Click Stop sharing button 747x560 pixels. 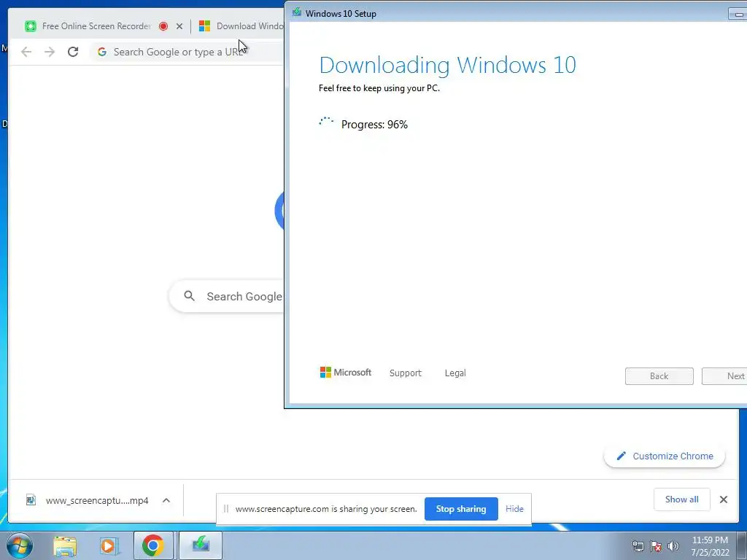461,509
